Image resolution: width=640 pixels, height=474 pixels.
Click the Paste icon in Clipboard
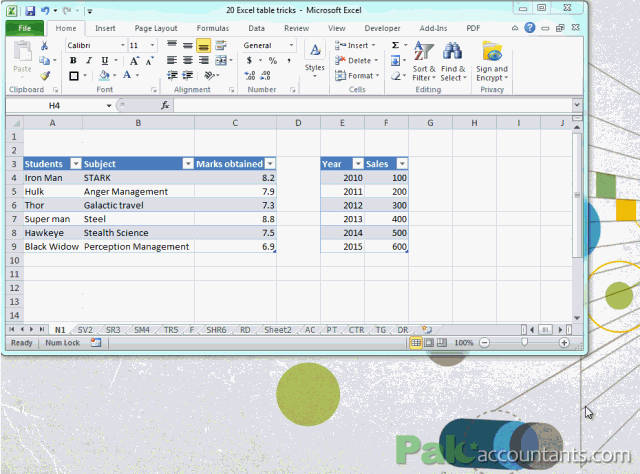(22, 62)
